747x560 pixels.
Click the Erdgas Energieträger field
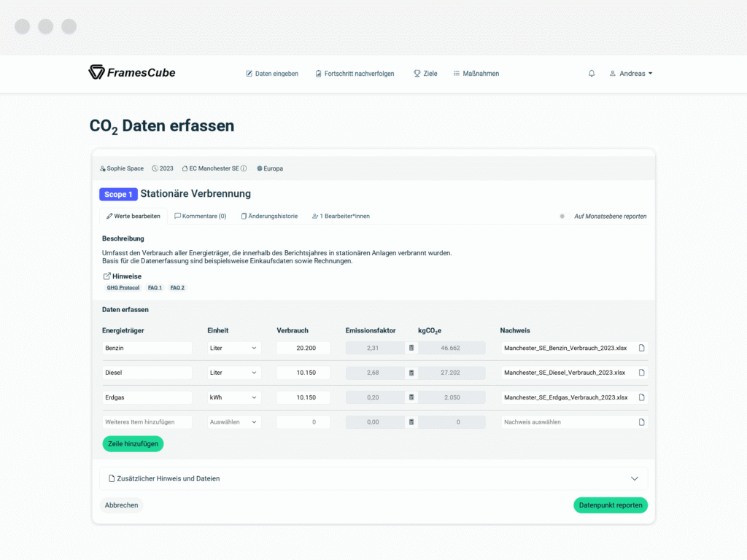pos(147,397)
